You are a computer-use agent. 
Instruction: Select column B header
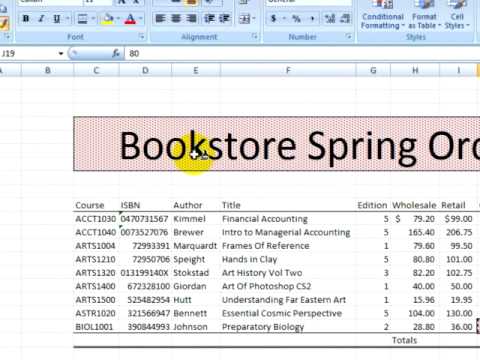point(48,70)
